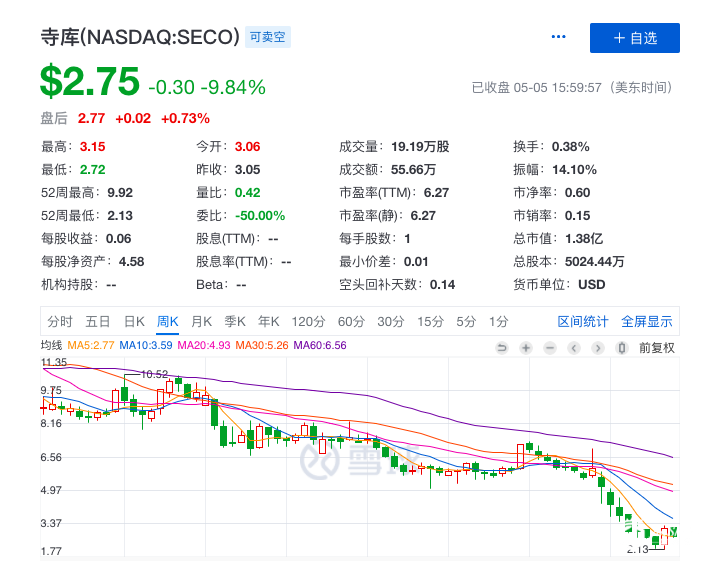This screenshot has width=712, height=561.
Task: Zoom in the chart with plus icon
Action: coord(526,347)
